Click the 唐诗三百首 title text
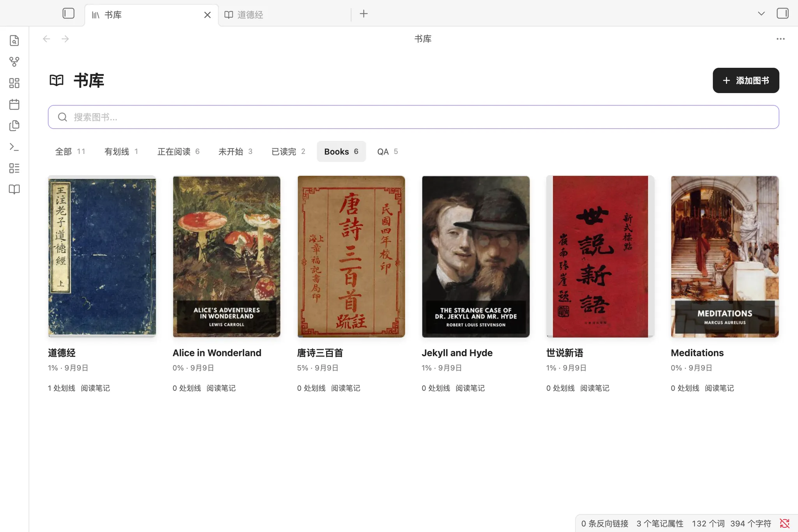798x532 pixels. click(x=320, y=353)
